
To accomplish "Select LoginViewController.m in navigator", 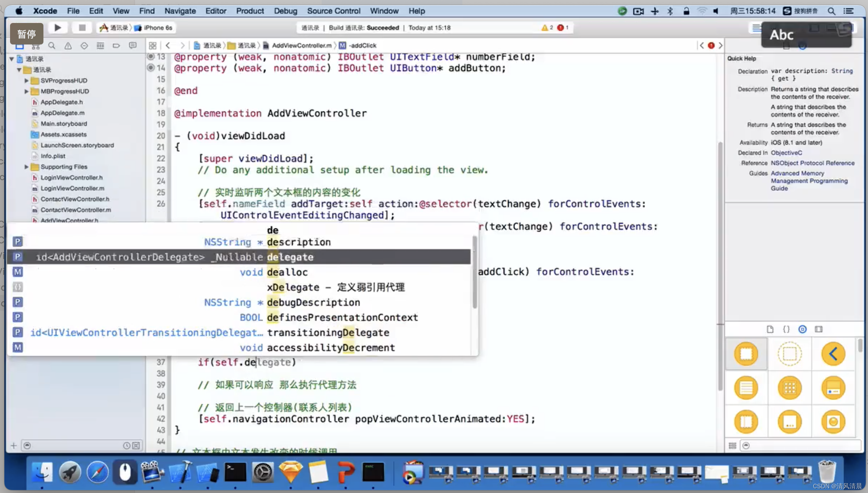I will (72, 188).
